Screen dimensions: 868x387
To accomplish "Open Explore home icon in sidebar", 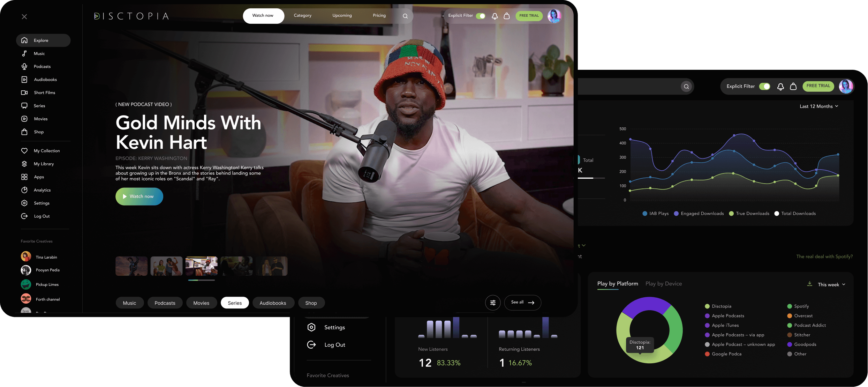I will click(24, 40).
